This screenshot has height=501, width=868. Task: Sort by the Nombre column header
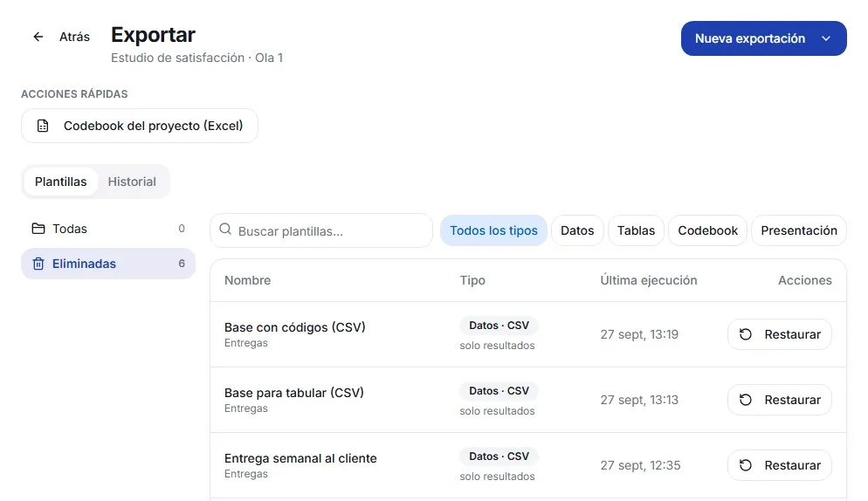point(247,280)
